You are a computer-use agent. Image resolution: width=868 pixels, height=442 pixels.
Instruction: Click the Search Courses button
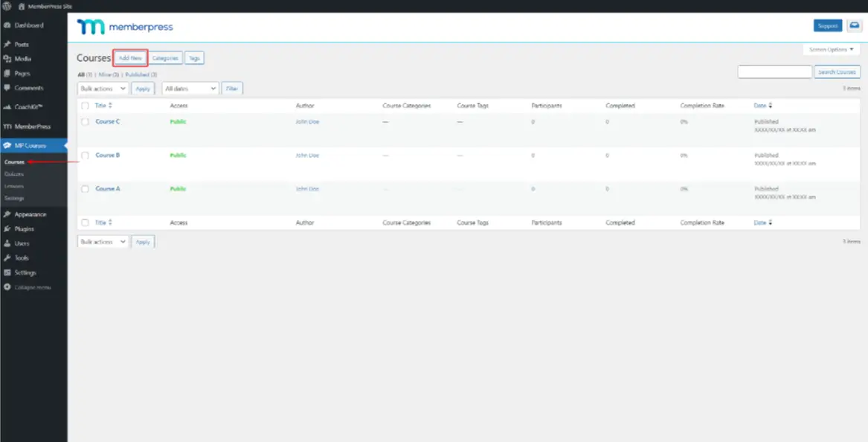pyautogui.click(x=837, y=72)
